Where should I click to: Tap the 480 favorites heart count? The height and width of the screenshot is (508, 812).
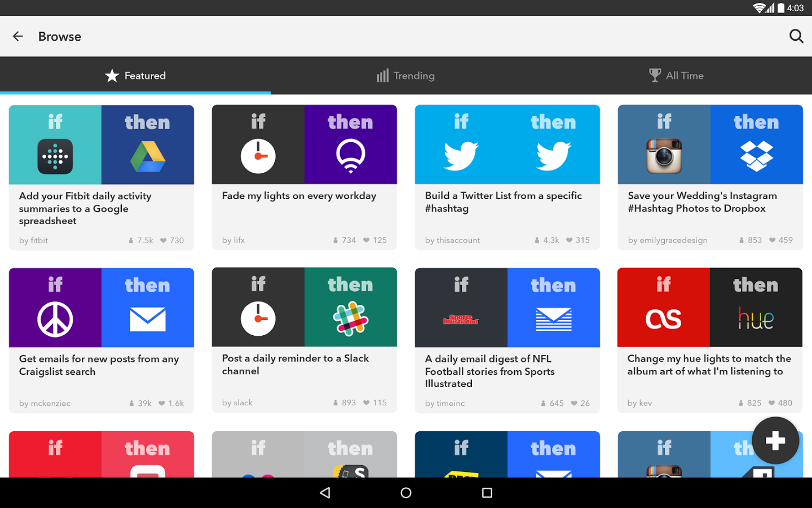(x=780, y=402)
